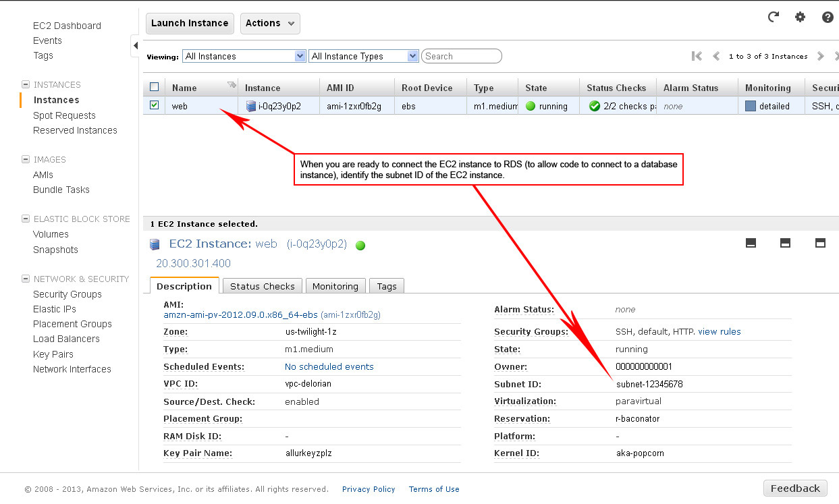
Task: Select the vpc-delorian VPC ID value
Action: tap(308, 384)
